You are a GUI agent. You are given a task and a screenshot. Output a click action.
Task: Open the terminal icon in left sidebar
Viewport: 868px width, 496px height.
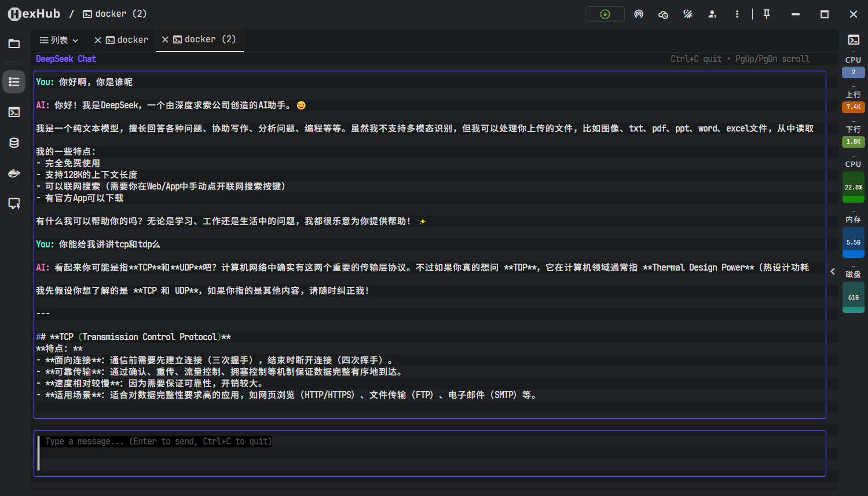coord(14,112)
